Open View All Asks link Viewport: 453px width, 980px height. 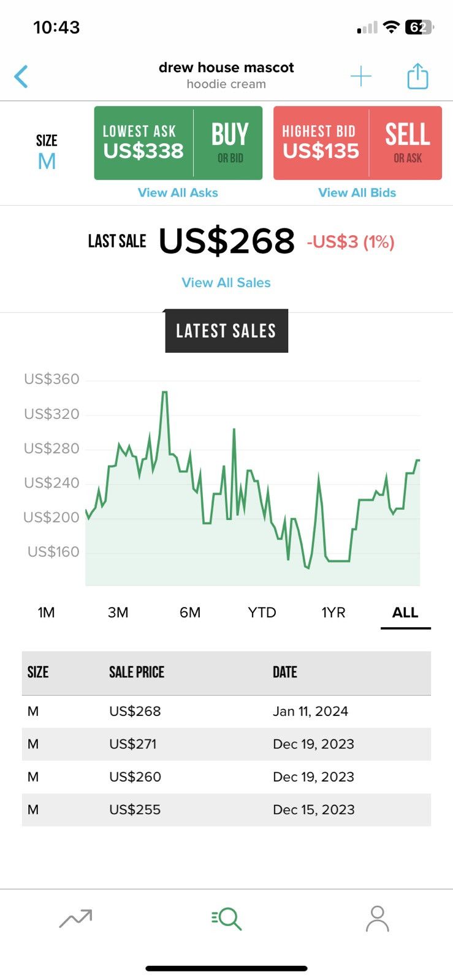[178, 192]
